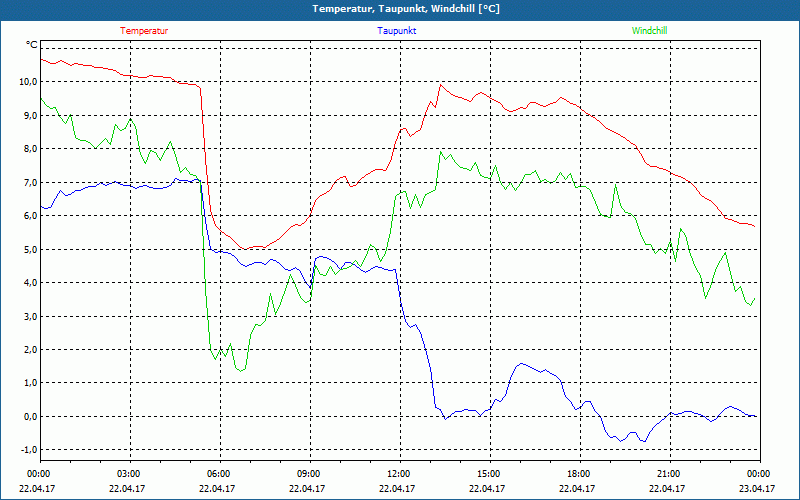Image resolution: width=800 pixels, height=500 pixels.
Task: Click the -1,0 y-axis value
Action: tap(29, 449)
